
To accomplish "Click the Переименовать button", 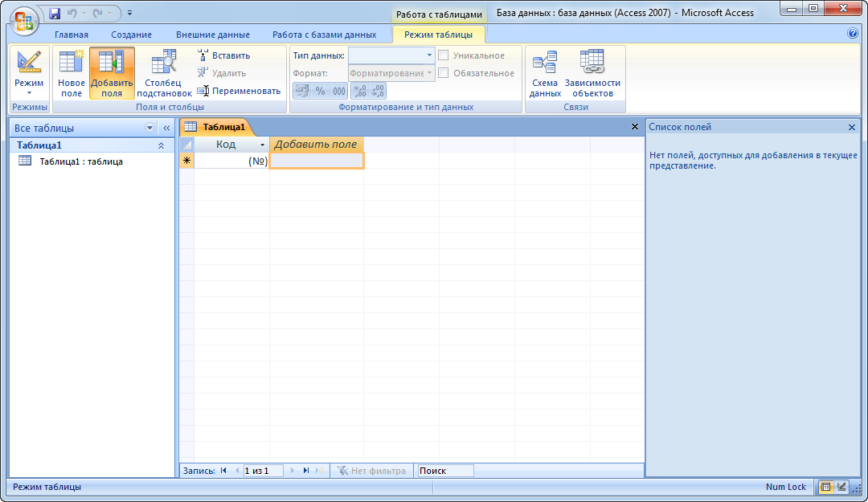I will pos(239,91).
